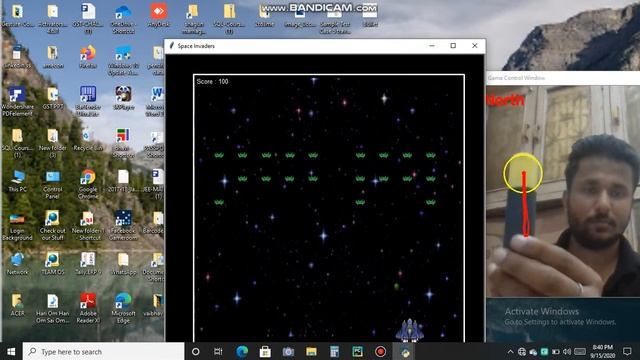Open the Network desktop icon
This screenshot has width=640, height=360.
point(17,264)
